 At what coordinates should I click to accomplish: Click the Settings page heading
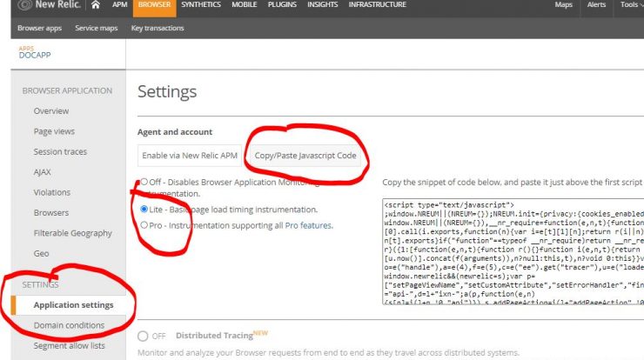(167, 92)
